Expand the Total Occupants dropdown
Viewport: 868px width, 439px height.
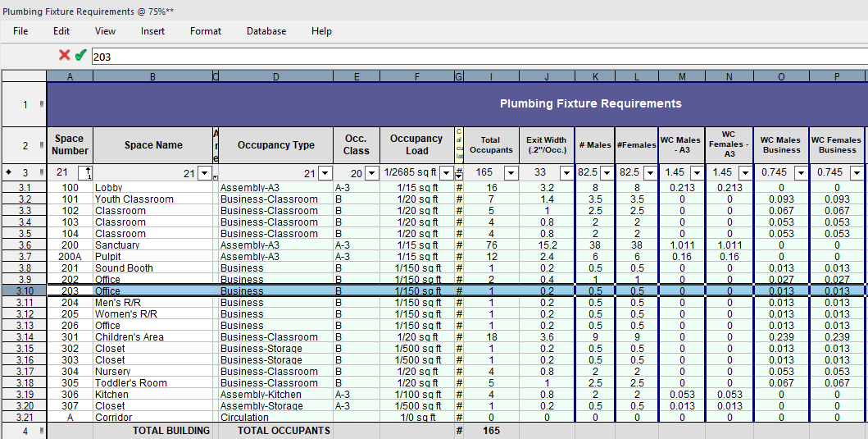(x=511, y=173)
